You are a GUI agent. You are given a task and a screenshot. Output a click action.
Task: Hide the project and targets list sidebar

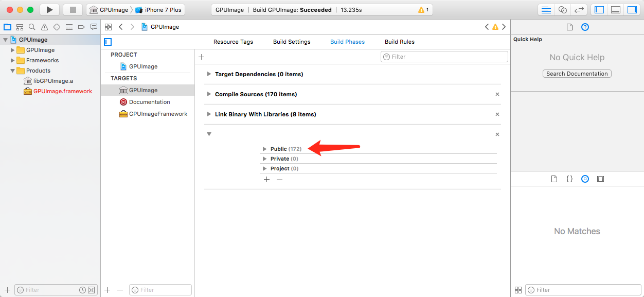108,42
